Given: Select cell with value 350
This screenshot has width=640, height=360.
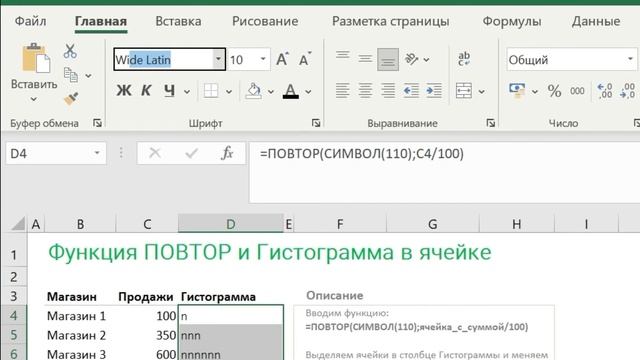Looking at the screenshot, I should pos(147,335).
